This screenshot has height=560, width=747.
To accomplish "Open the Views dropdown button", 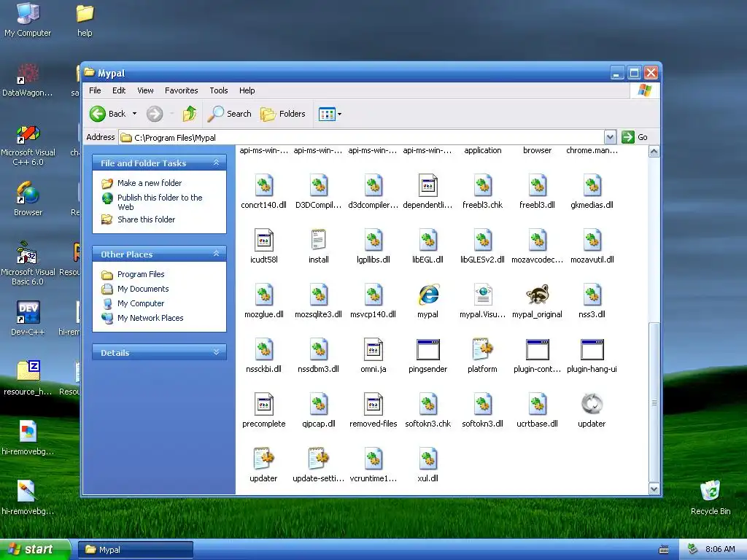I will coord(330,114).
